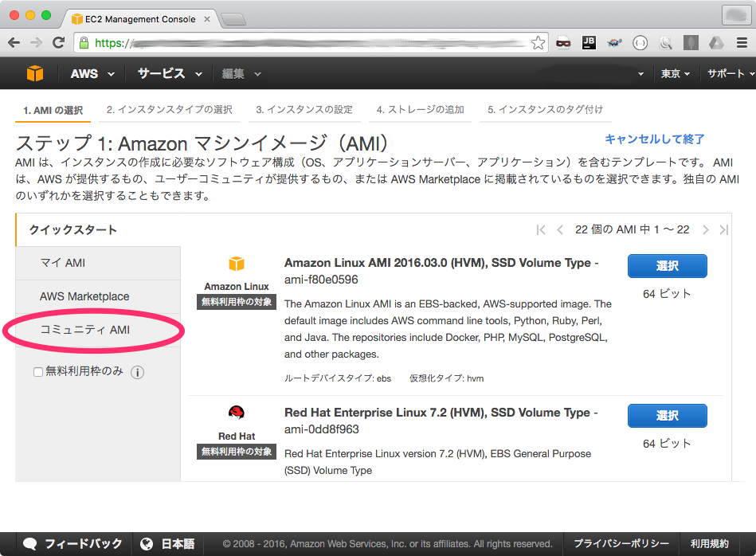The width and height of the screenshot is (756, 556).
Task: Click the JetBrains JB extension icon
Action: tap(589, 43)
